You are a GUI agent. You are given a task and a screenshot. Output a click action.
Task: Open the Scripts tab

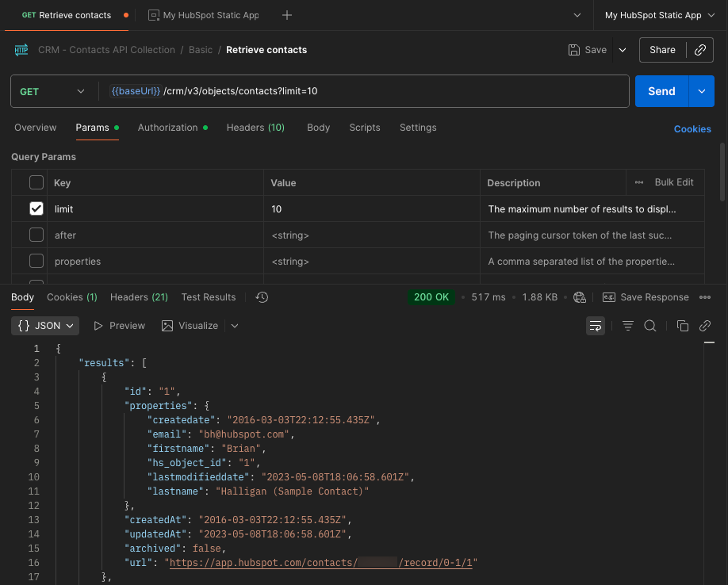coord(365,128)
